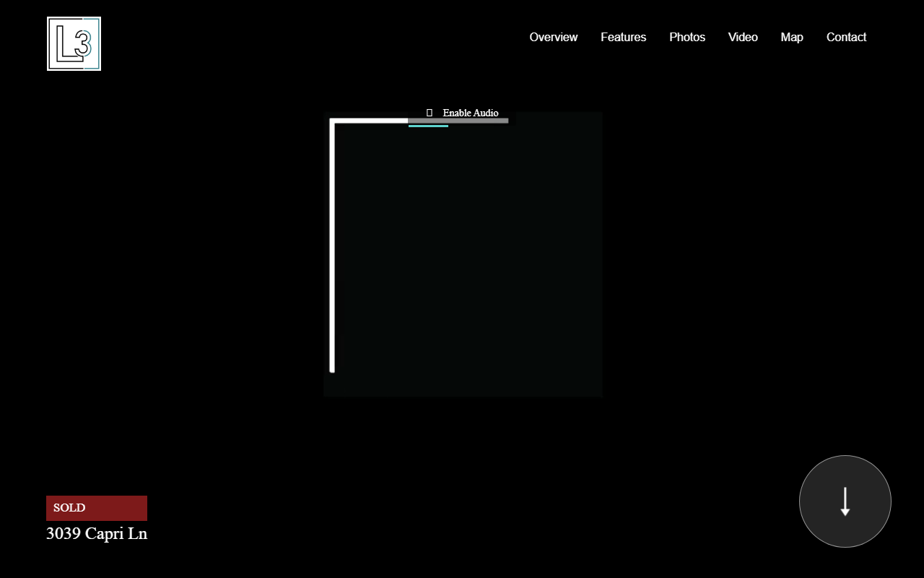Screen dimensions: 924x578
Task: Open the Overview section
Action: 554,37
